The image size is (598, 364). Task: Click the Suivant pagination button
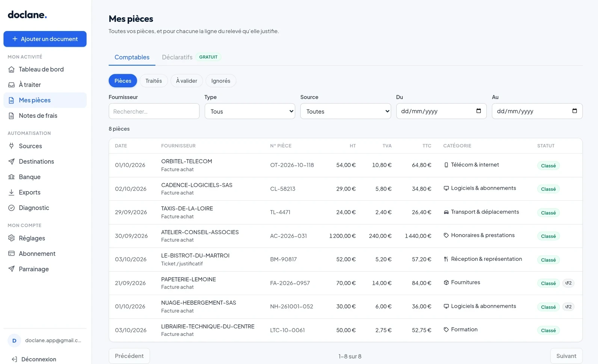tap(566, 356)
